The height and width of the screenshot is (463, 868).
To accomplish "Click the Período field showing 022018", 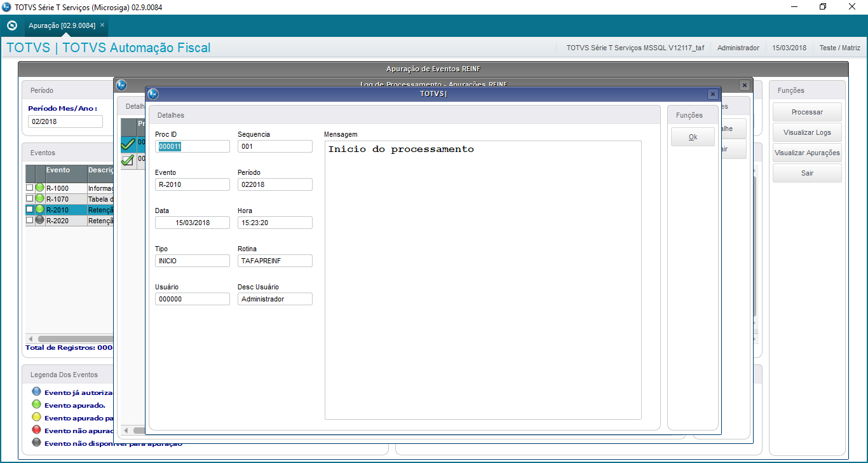I will 275,184.
